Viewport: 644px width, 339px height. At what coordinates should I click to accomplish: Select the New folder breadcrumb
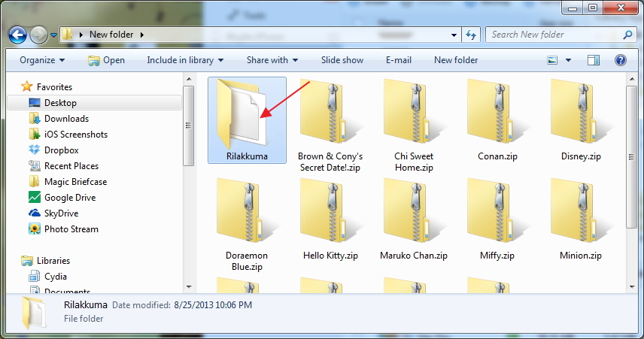coord(111,35)
